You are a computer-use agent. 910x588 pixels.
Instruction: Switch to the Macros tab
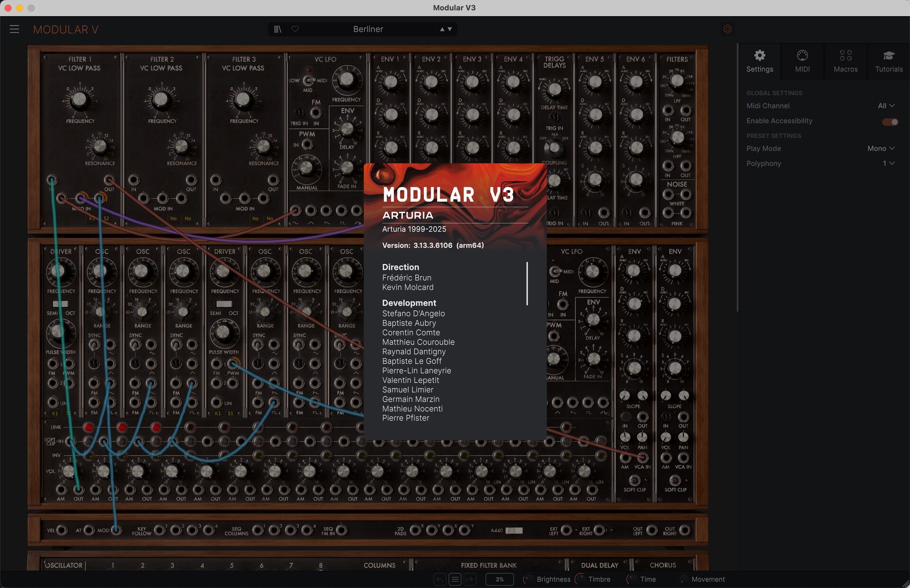click(846, 61)
